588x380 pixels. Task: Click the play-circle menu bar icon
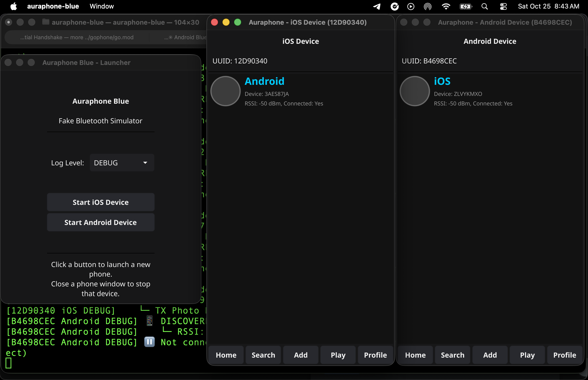click(411, 7)
